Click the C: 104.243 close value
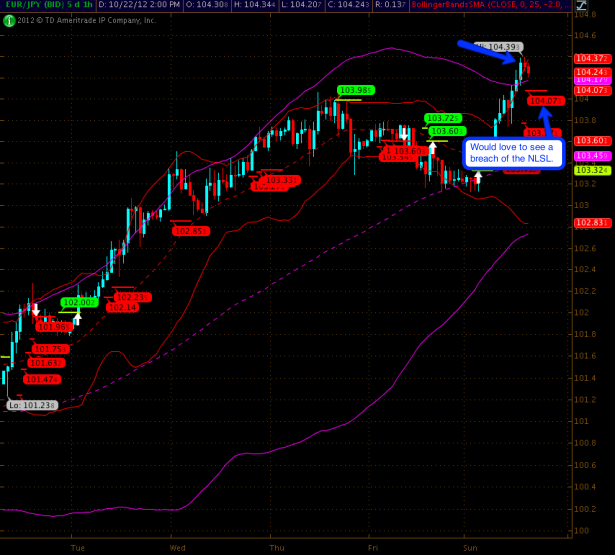This screenshot has width=615, height=555. coord(348,5)
